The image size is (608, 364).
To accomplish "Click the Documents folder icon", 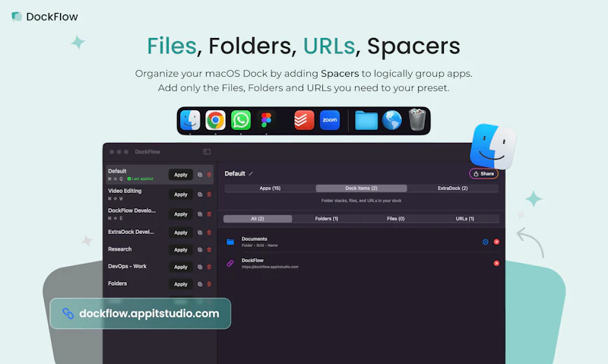I will coord(230,242).
